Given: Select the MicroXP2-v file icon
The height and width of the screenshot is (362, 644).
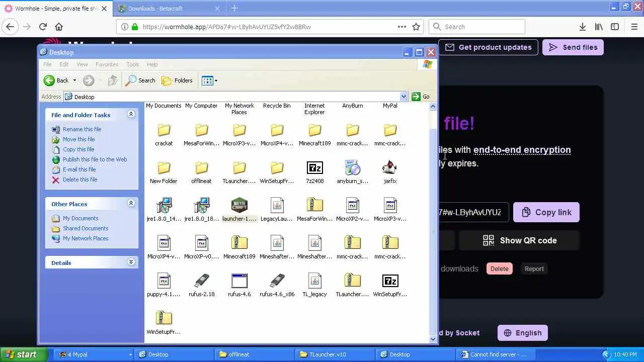Looking at the screenshot, I should coord(352,206).
